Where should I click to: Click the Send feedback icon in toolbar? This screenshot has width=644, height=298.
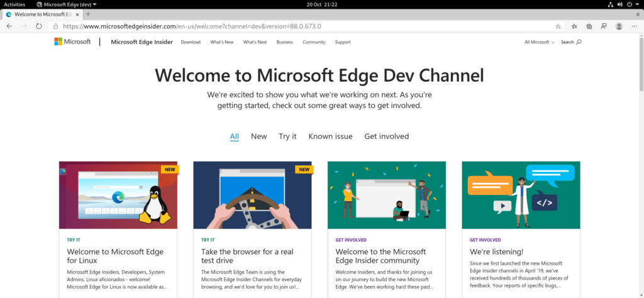[604, 26]
